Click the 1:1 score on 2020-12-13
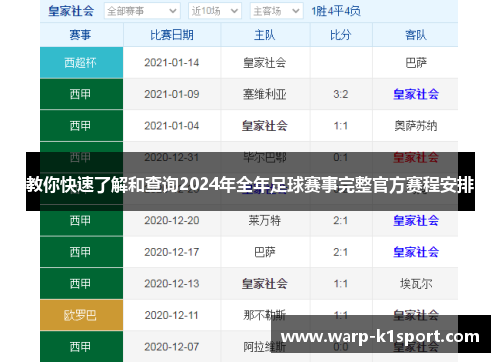Image resolution: width=500 pixels, height=362 pixels. (341, 284)
